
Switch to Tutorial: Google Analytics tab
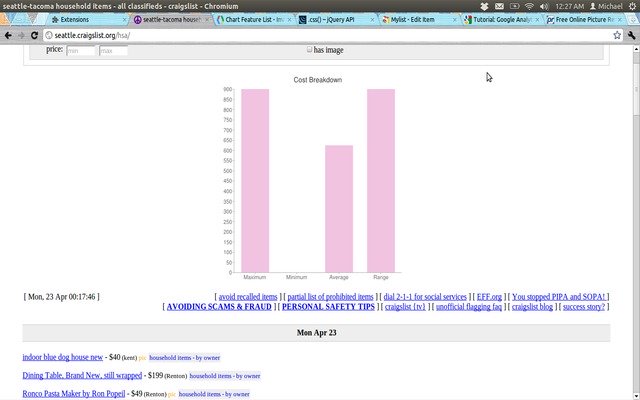click(499, 20)
